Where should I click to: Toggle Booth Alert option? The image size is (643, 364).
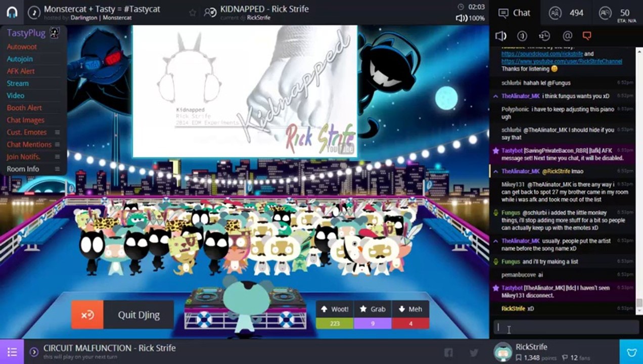click(x=24, y=108)
